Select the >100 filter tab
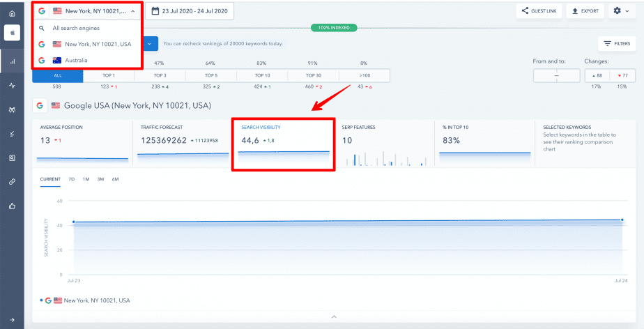 pyautogui.click(x=365, y=75)
